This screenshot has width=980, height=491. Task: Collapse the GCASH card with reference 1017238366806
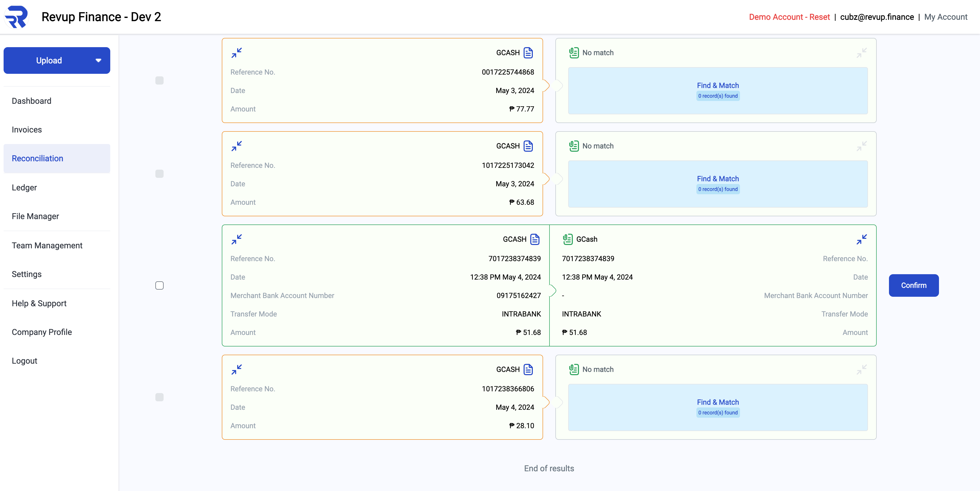(x=237, y=369)
